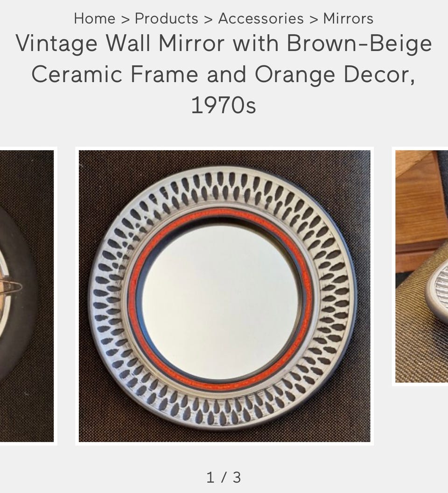Click the 1 / 3 image counter

pos(224,477)
